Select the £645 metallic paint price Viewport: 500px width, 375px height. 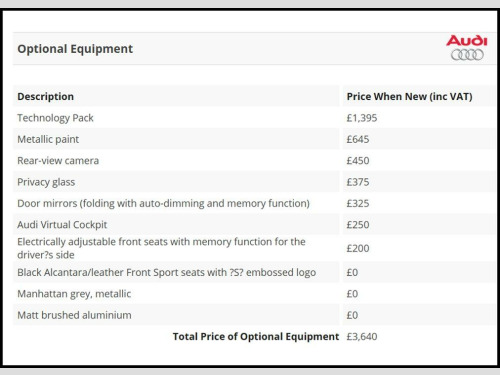[x=358, y=139]
